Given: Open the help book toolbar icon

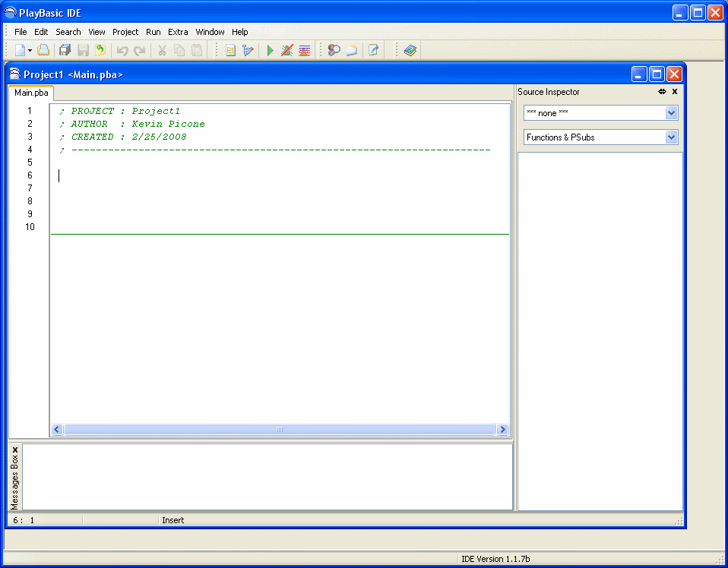Looking at the screenshot, I should click(x=410, y=50).
